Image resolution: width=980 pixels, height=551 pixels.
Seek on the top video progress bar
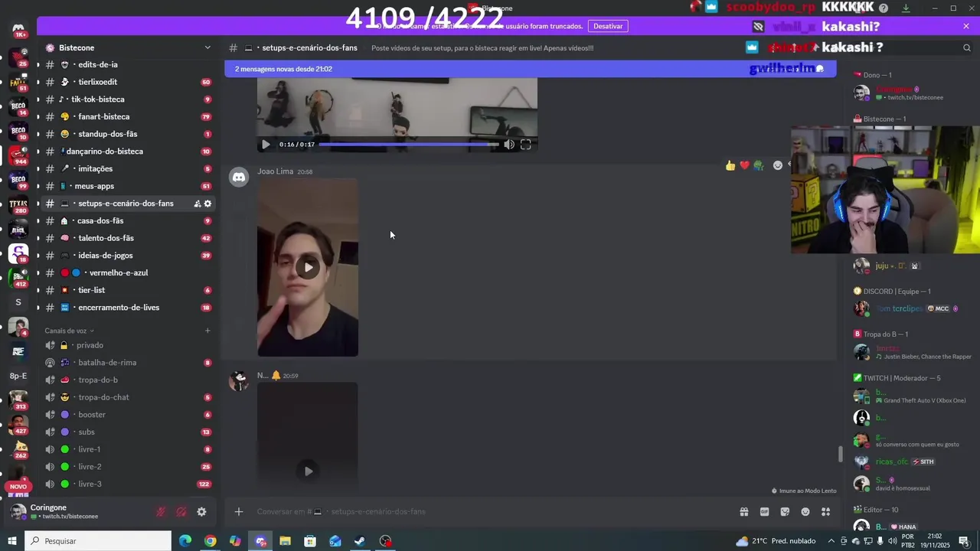click(x=409, y=144)
